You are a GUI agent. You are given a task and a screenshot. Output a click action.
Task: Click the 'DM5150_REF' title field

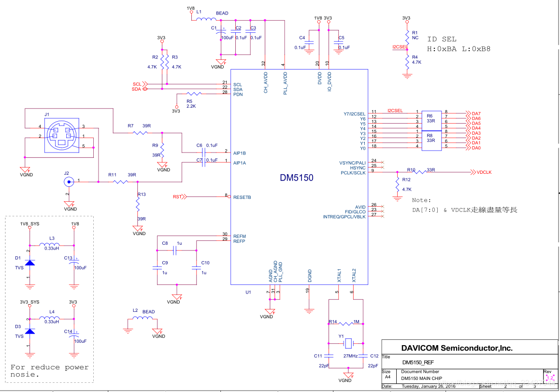click(418, 363)
